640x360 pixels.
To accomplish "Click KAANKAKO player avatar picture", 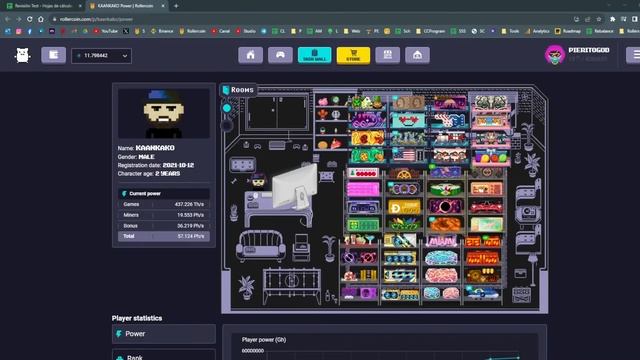I will pyautogui.click(x=164, y=113).
